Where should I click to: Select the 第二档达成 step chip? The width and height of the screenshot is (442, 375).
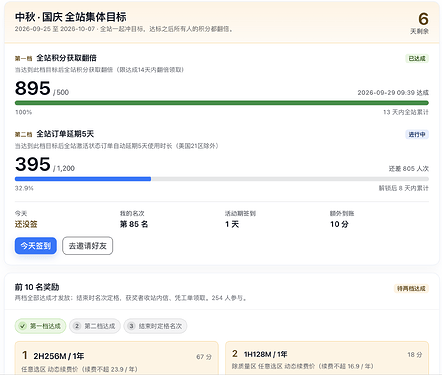95,326
